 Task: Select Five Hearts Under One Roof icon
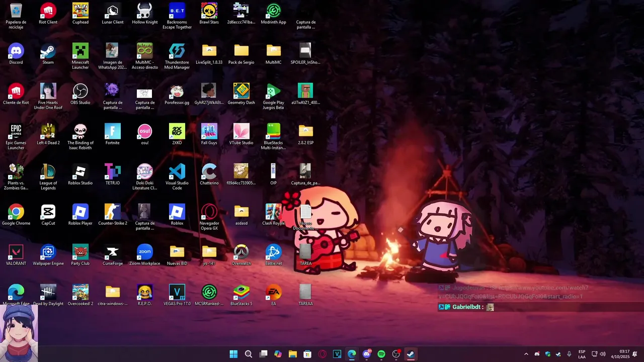(48, 96)
